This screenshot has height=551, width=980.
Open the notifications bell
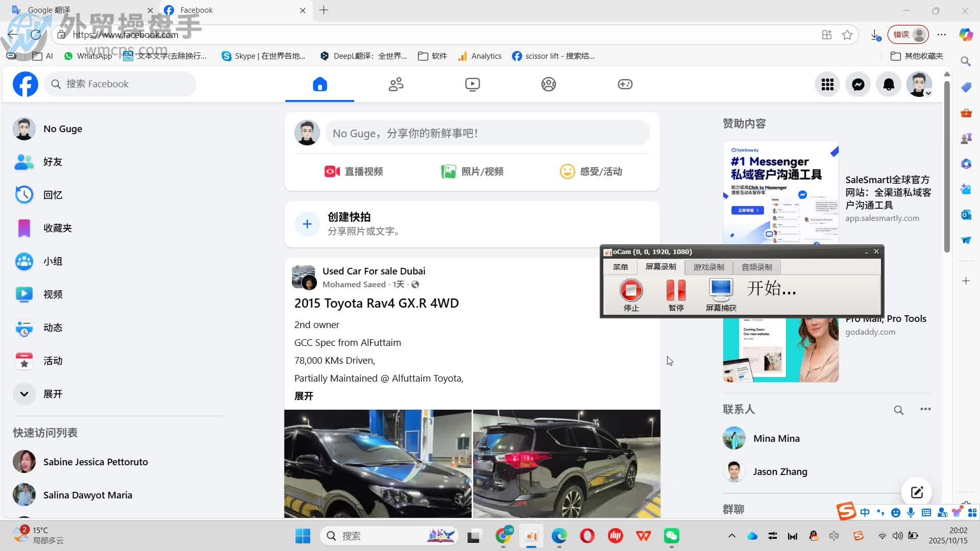889,84
